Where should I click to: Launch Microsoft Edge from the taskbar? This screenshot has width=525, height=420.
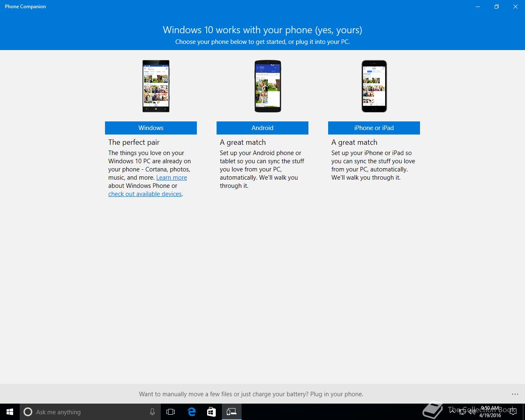click(191, 412)
